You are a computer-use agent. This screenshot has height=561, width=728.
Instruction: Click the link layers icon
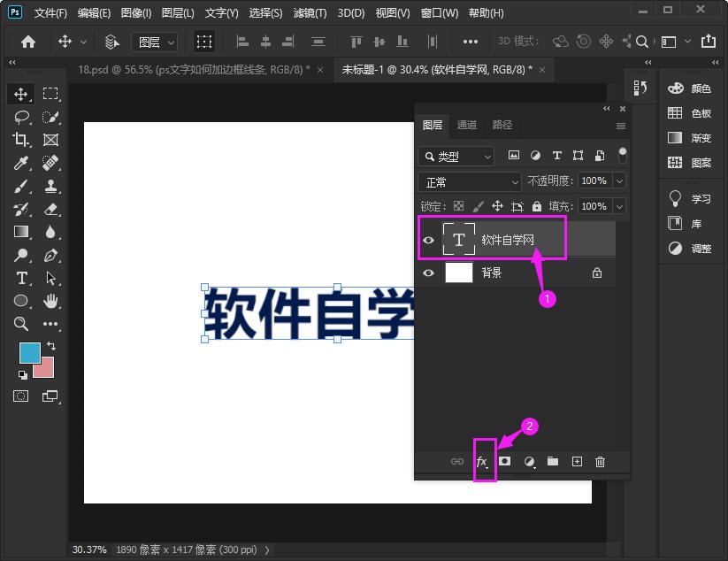click(456, 461)
